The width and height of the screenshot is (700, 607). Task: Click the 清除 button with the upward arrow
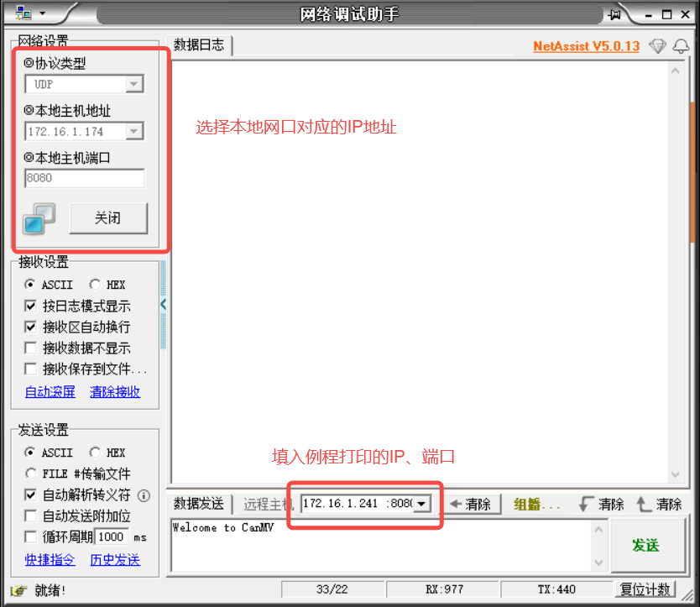click(659, 504)
